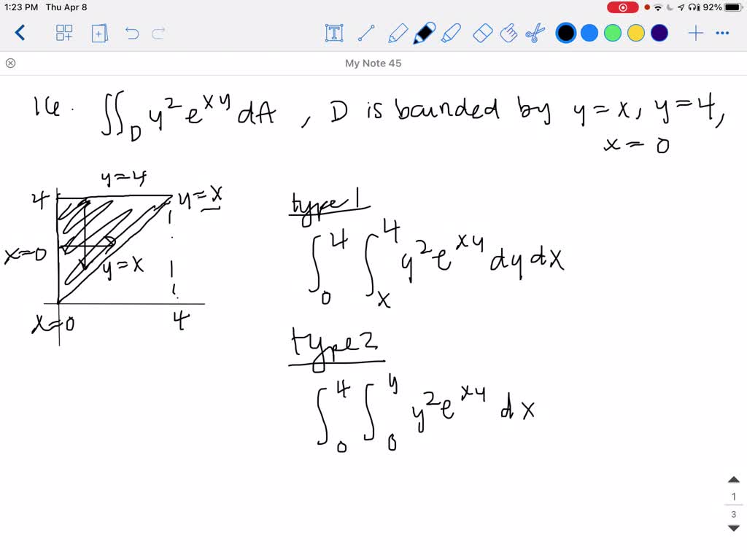This screenshot has height=560, width=747.
Task: Redo the undone action
Action: click(x=156, y=33)
